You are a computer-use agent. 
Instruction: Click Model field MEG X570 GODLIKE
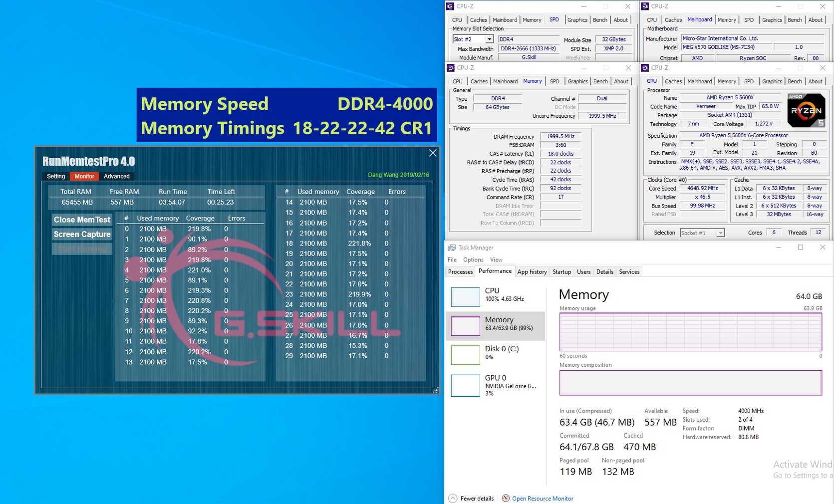(x=726, y=47)
